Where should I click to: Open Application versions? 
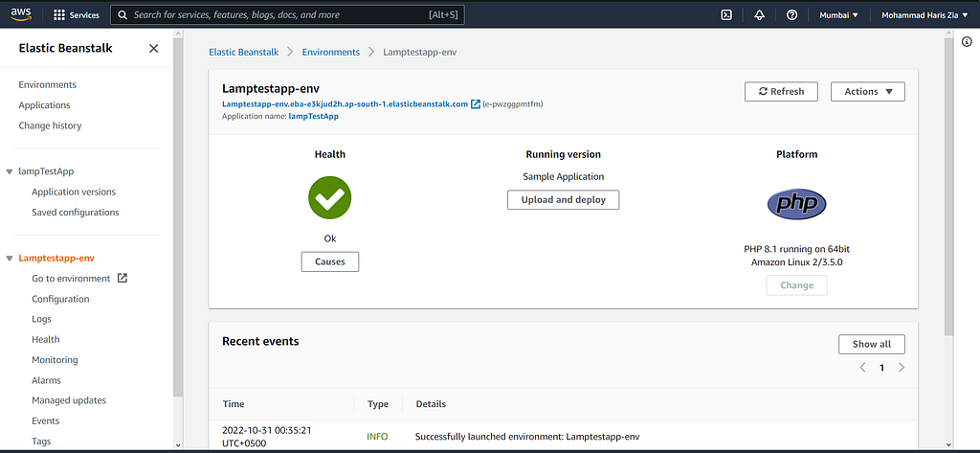coord(74,193)
